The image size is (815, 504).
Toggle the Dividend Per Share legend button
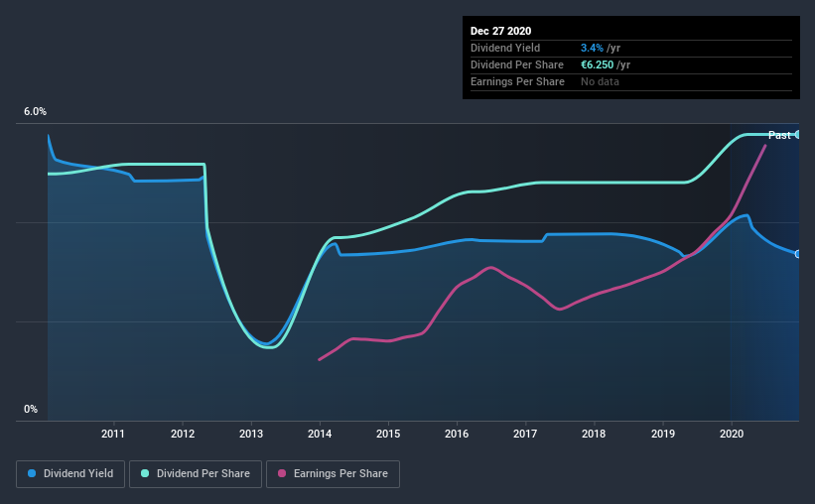[x=196, y=474]
